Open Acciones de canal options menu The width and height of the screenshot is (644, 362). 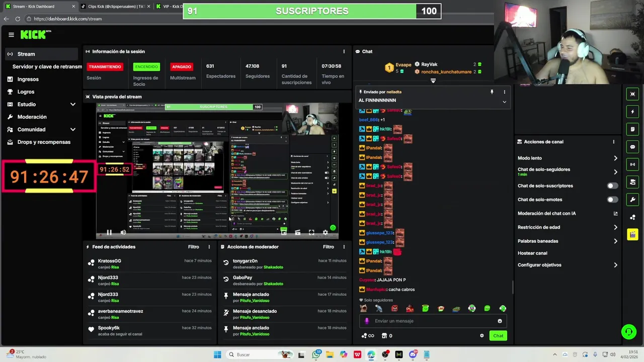tap(614, 142)
